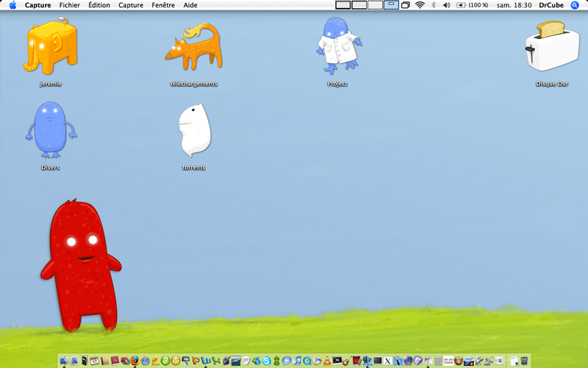Open Adium green duck in dock
Viewport: 588px width, 368px height.
(277, 361)
